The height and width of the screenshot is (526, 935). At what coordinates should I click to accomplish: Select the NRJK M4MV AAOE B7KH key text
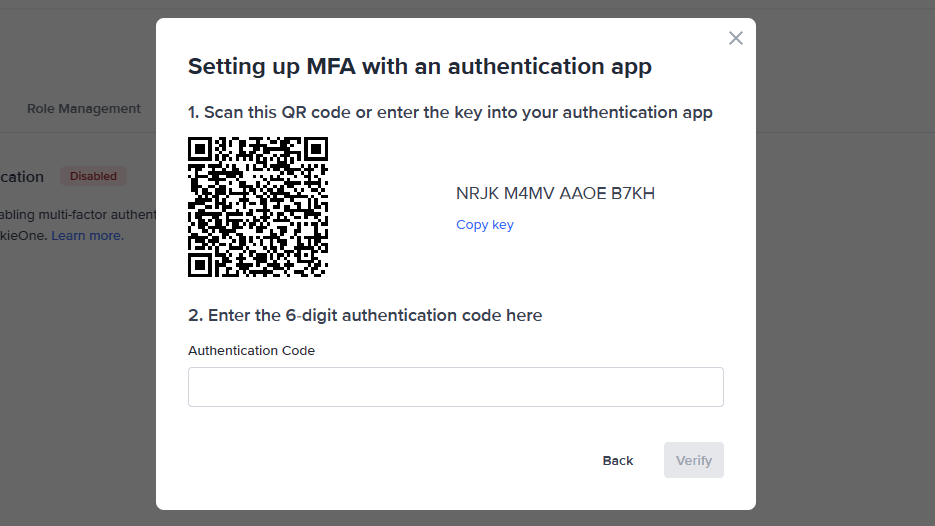pos(555,194)
